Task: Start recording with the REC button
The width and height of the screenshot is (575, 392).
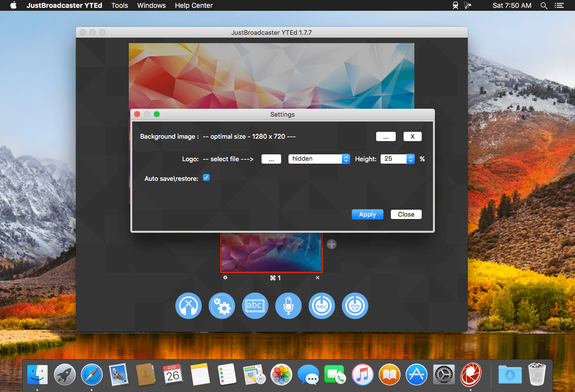Action: click(x=322, y=306)
